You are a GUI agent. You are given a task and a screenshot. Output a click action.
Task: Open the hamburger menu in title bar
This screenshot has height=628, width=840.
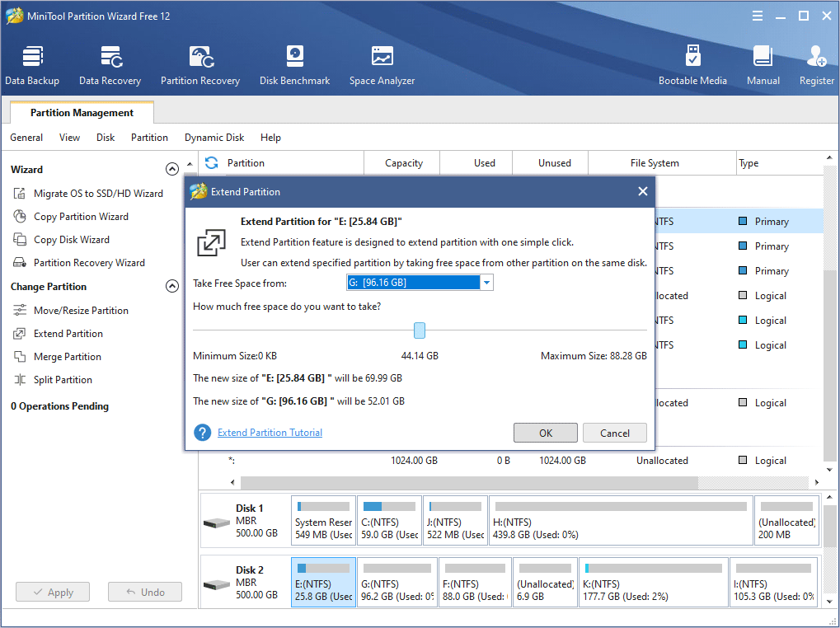[x=758, y=16]
